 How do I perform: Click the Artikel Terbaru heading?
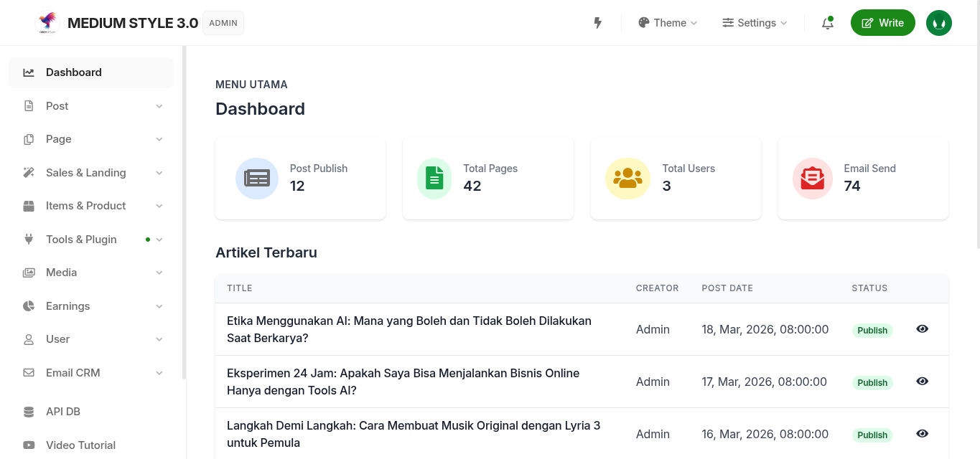click(266, 252)
